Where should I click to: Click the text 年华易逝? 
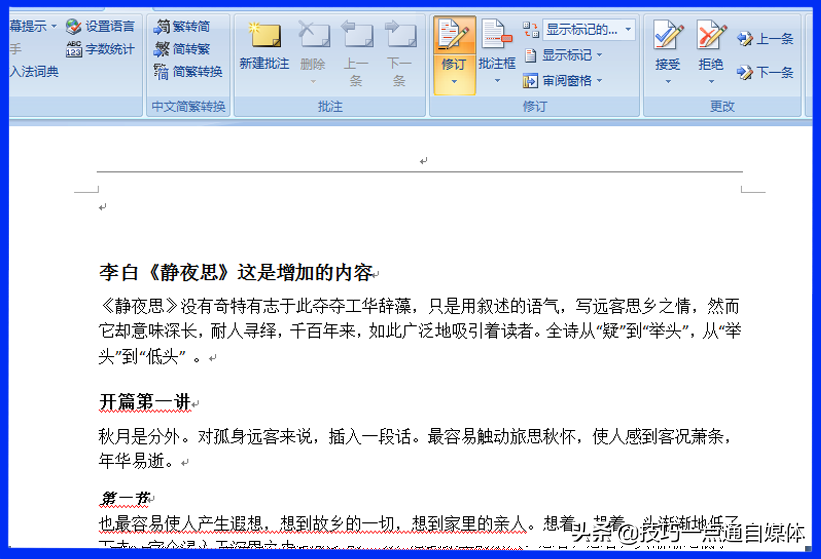click(x=131, y=461)
